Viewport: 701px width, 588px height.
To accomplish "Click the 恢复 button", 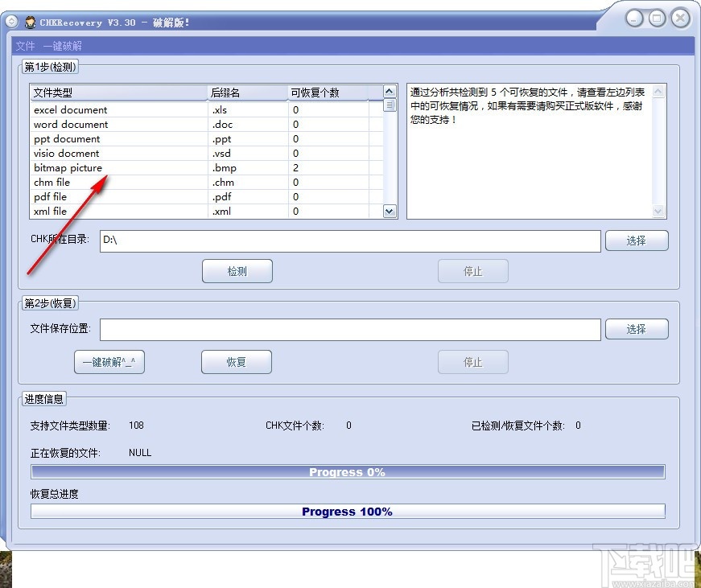I will pos(237,362).
